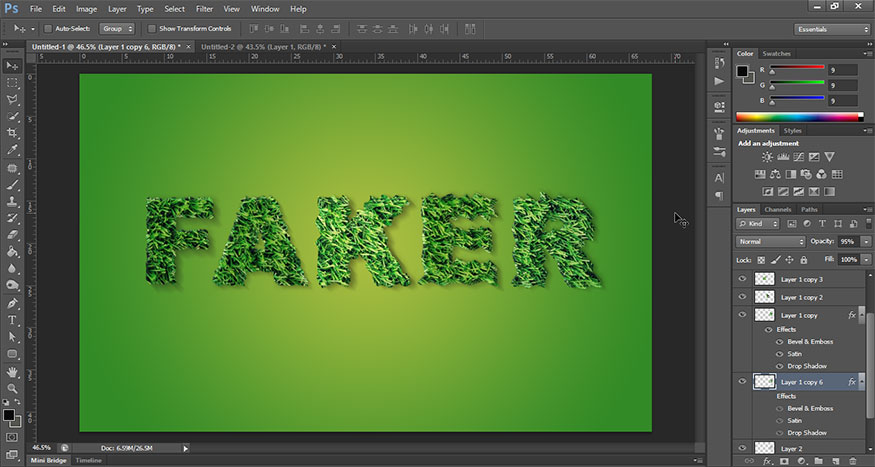Collapse effects list of Layer 1 copy 6
This screenshot has width=875, height=467.
pyautogui.click(x=862, y=382)
